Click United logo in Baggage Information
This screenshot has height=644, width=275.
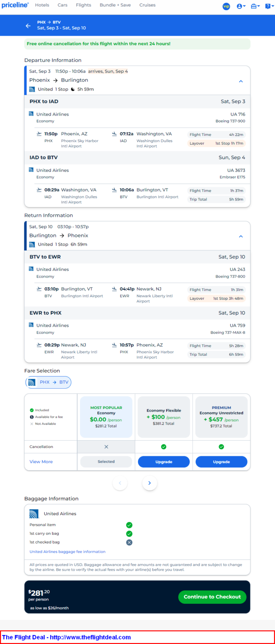click(34, 514)
